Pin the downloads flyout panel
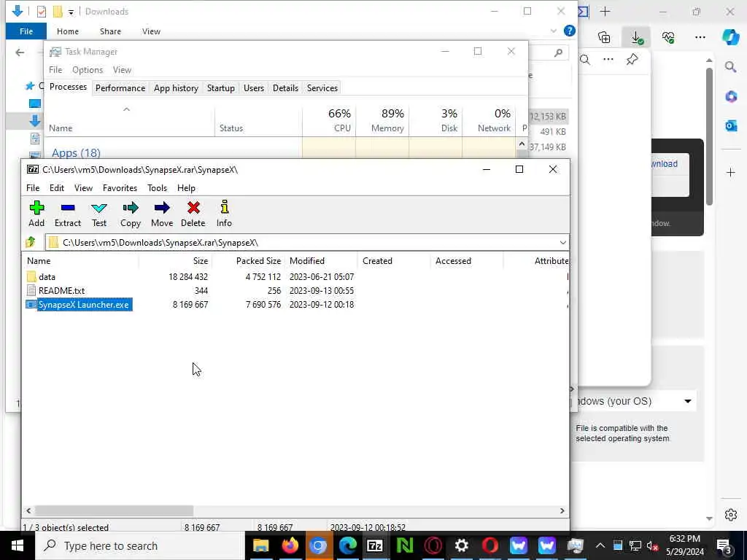Viewport: 747px width, 560px height. [x=632, y=60]
